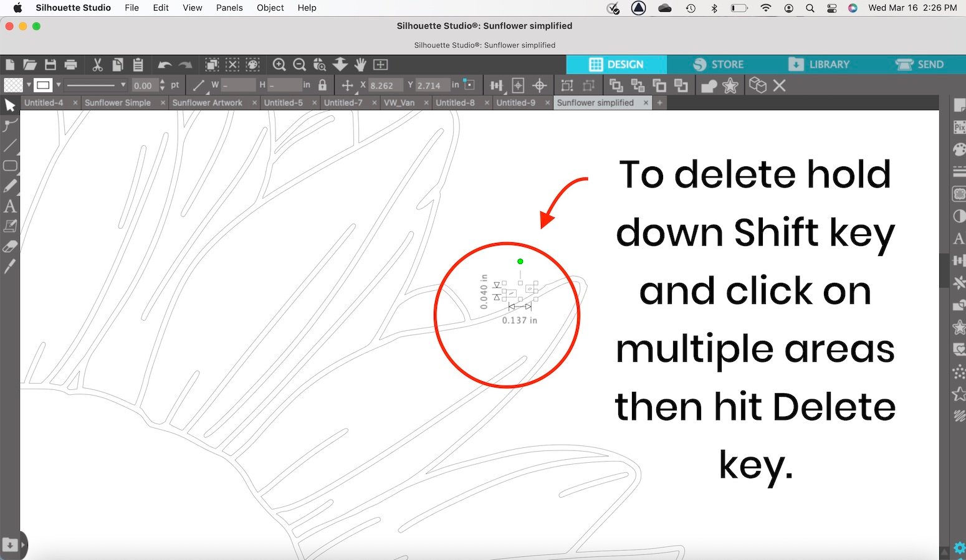Click the Print icon
This screenshot has height=560, width=966.
(x=71, y=64)
